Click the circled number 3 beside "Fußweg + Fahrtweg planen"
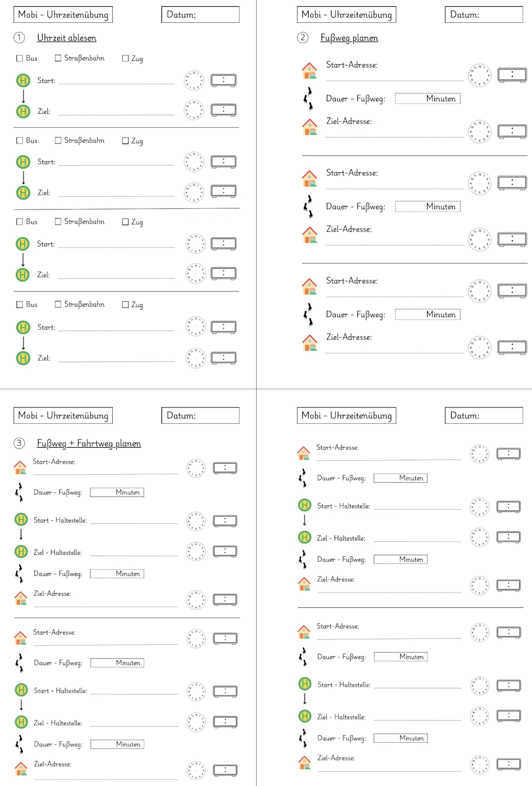The height and width of the screenshot is (786, 532). [x=19, y=443]
